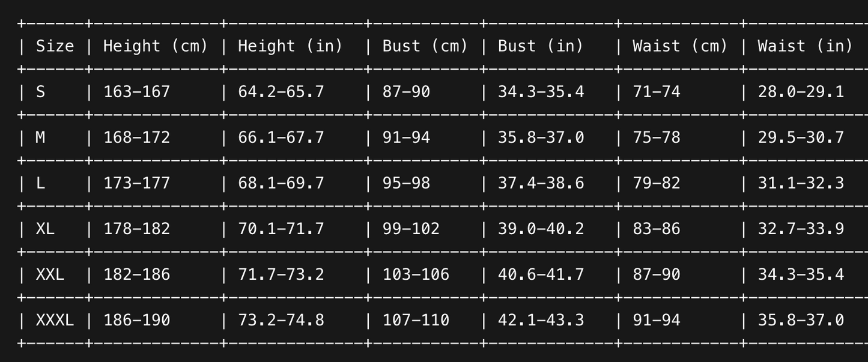
Task: Click waist value 71–74 in S row
Action: tap(656, 92)
